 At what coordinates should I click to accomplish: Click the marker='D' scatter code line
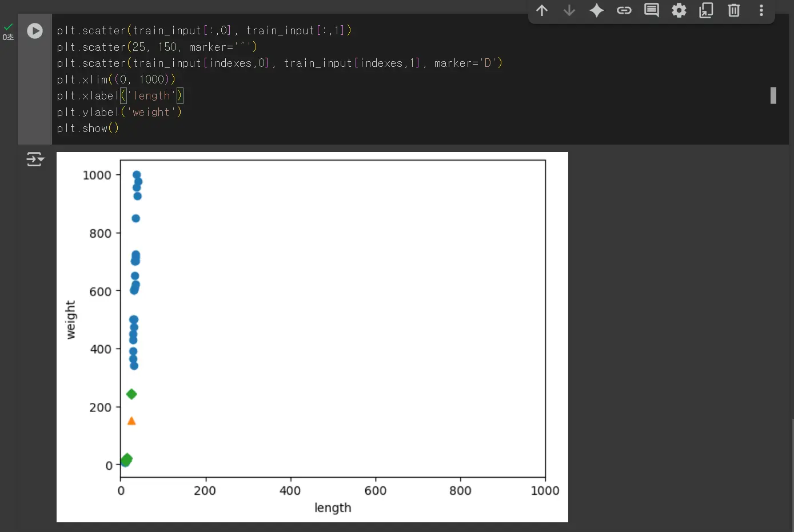tap(280, 63)
